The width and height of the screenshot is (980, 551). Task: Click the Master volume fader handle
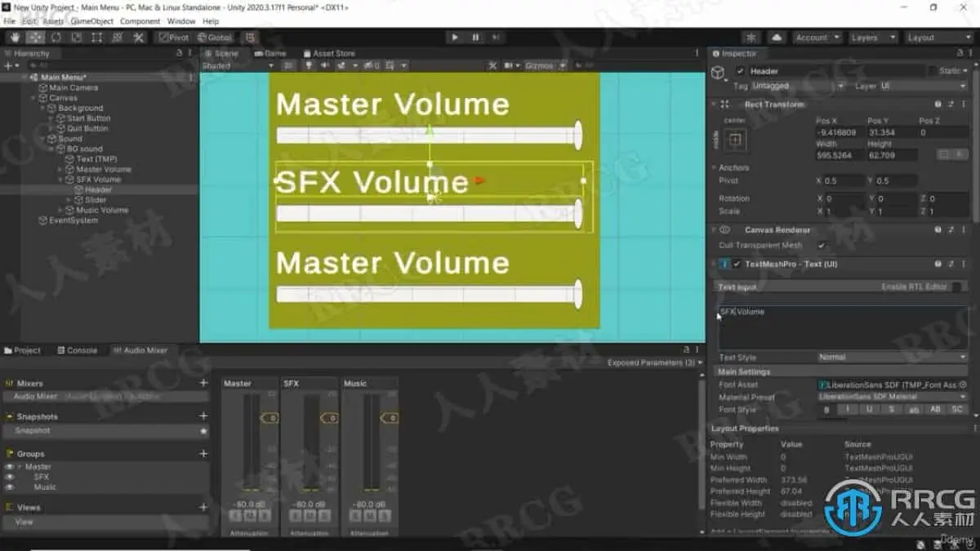(x=269, y=418)
